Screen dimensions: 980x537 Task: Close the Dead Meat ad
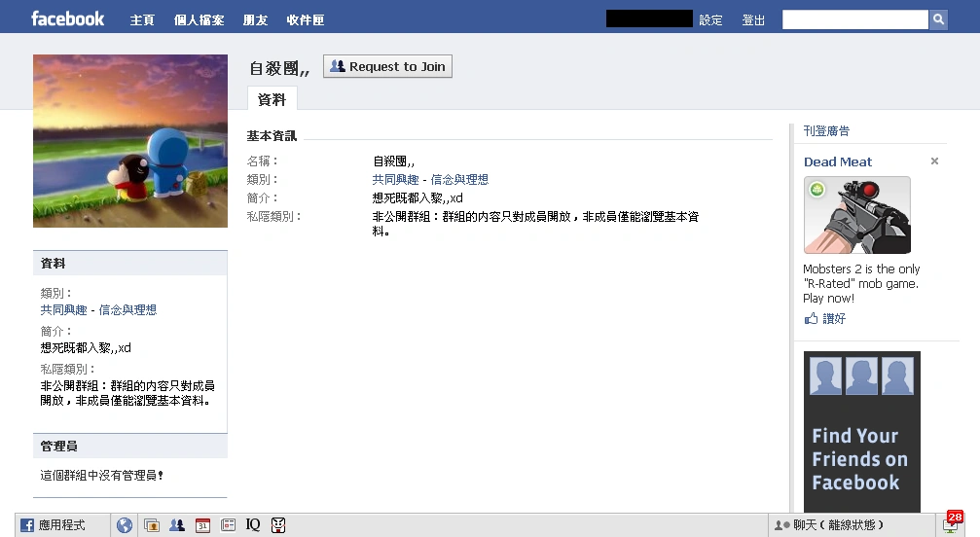point(934,161)
